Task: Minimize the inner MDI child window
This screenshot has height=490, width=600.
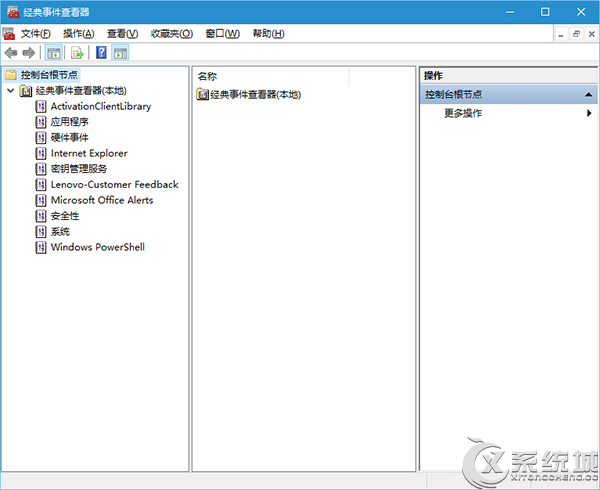Action: (561, 34)
